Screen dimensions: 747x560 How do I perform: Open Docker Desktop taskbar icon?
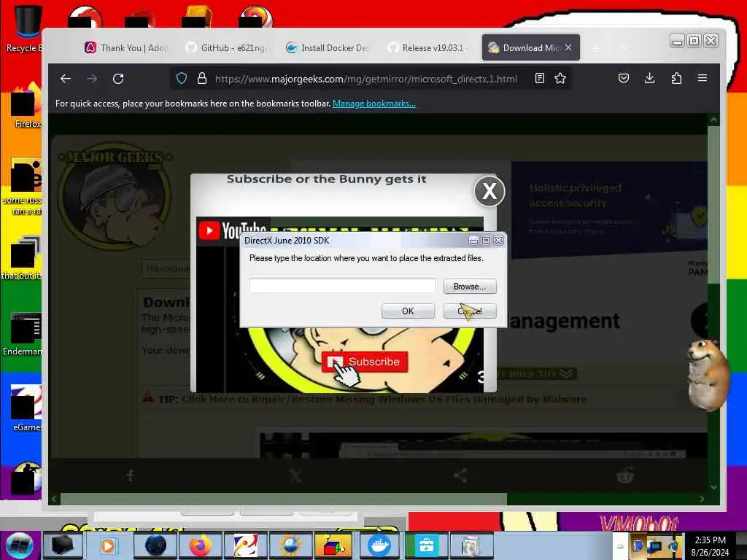click(379, 545)
